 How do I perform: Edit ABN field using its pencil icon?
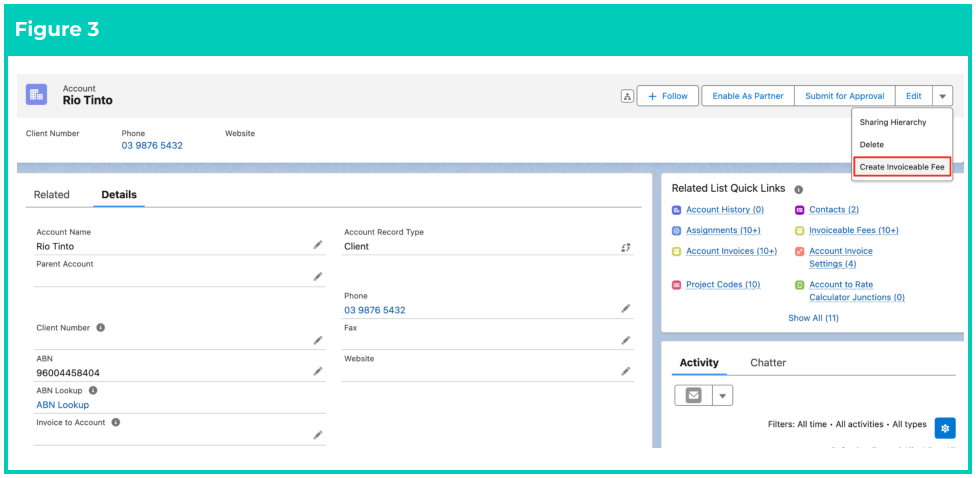(318, 372)
